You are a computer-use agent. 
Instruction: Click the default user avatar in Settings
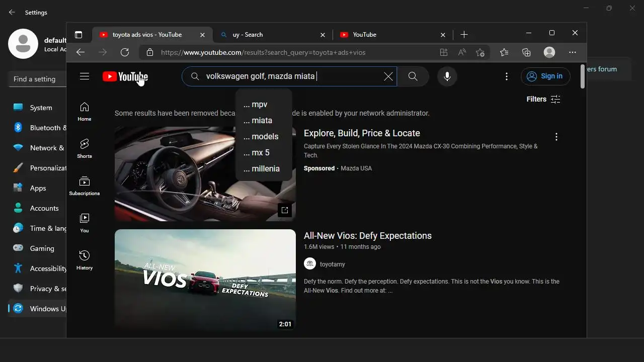[x=23, y=44]
